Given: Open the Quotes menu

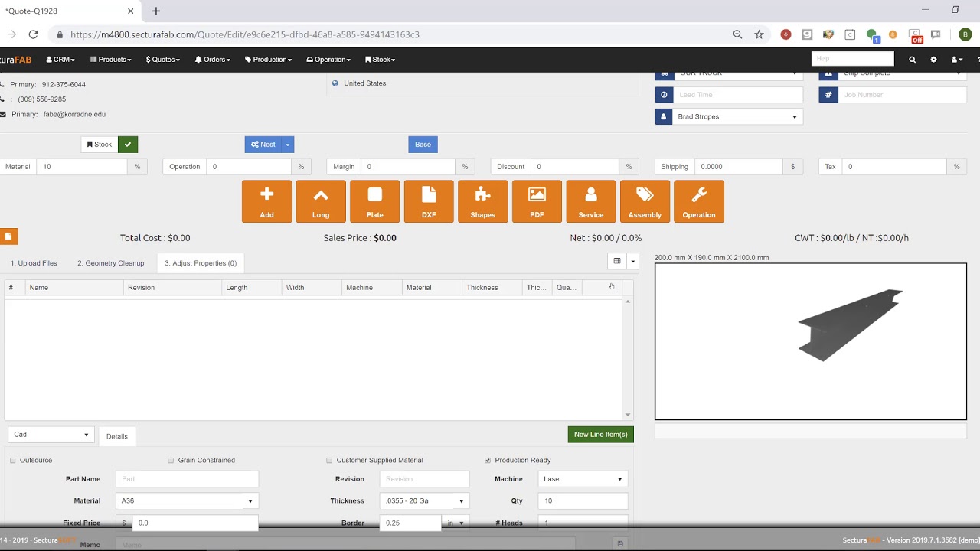Looking at the screenshot, I should (163, 60).
